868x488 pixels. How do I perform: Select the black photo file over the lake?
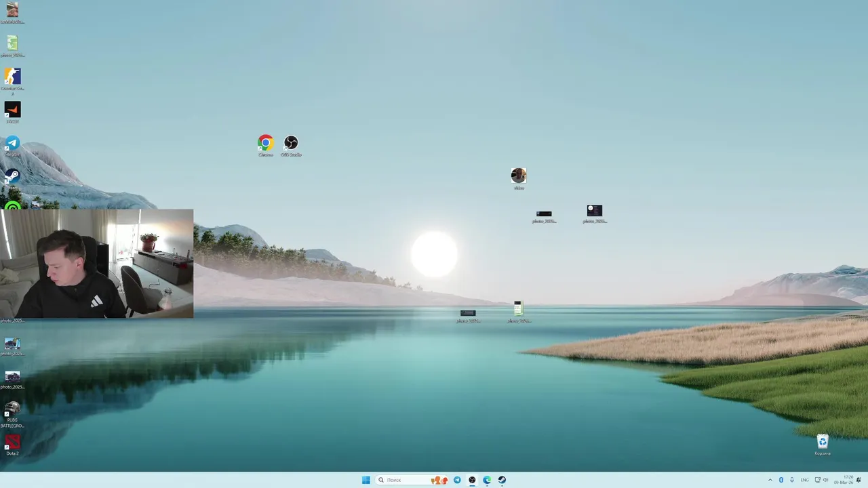point(468,316)
